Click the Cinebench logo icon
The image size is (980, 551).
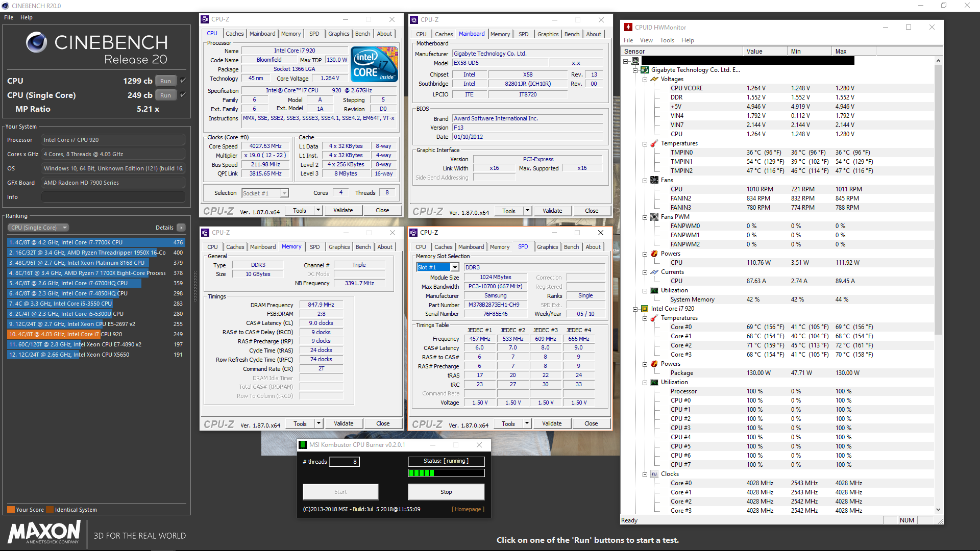click(36, 42)
